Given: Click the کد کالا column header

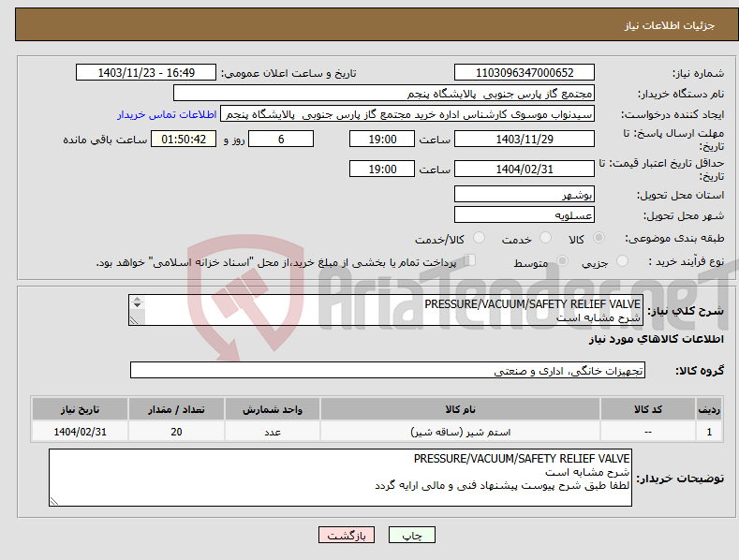Looking at the screenshot, I should click(x=648, y=409).
